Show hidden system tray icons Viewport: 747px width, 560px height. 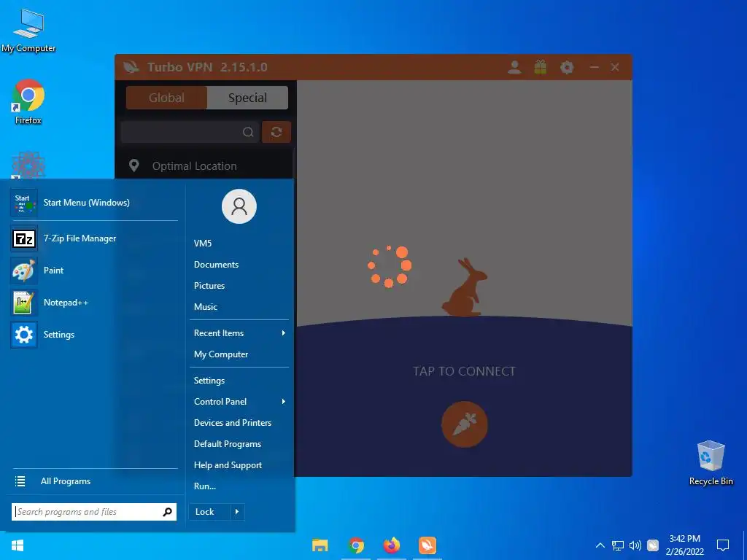[x=600, y=545]
